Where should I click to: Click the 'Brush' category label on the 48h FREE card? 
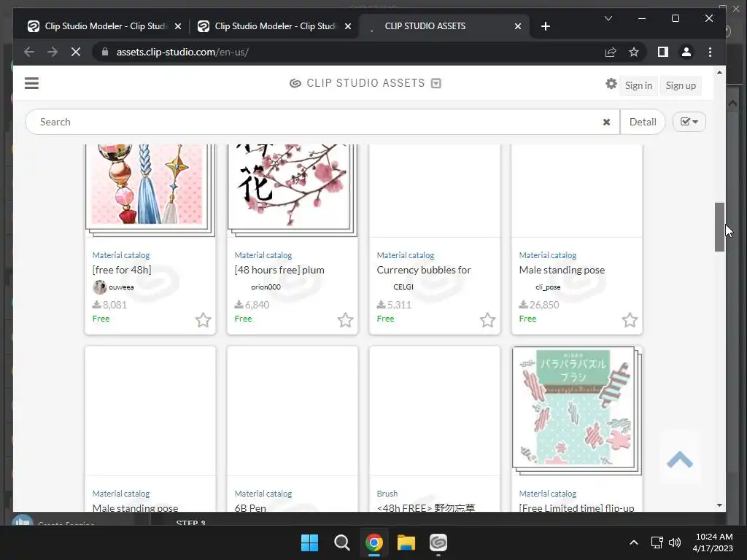387,494
